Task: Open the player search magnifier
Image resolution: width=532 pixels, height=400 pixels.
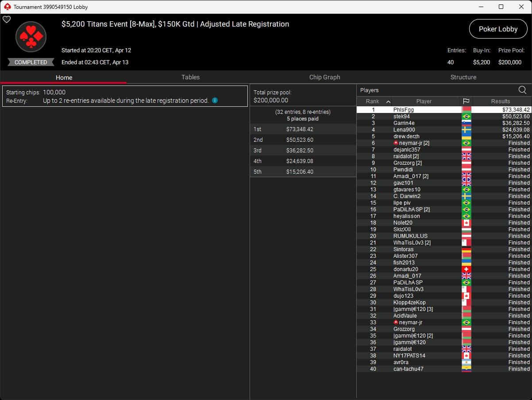Action: [x=522, y=90]
